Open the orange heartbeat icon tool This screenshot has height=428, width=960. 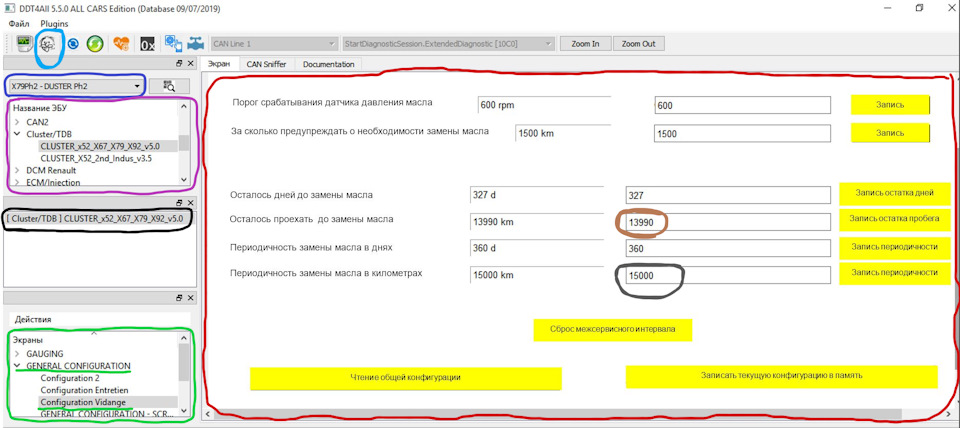[x=121, y=44]
